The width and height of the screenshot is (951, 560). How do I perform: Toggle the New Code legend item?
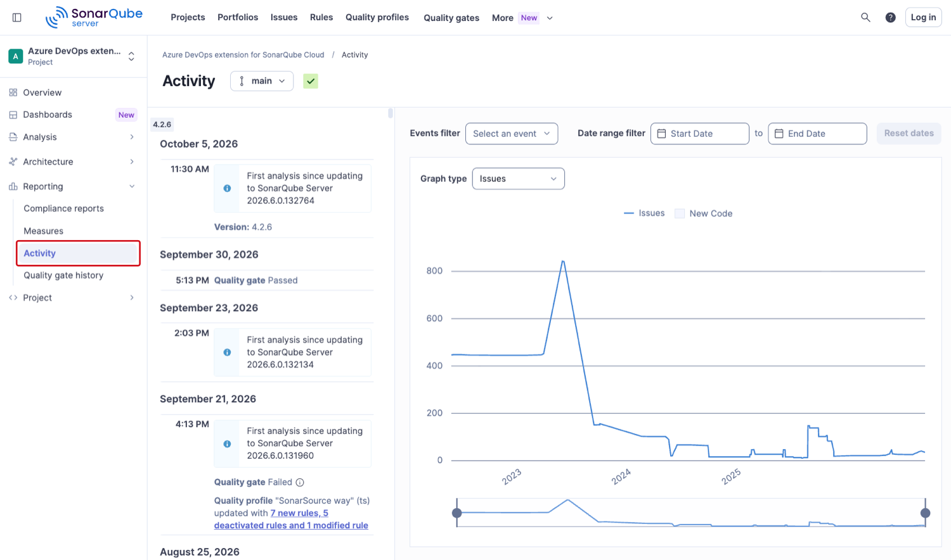704,213
